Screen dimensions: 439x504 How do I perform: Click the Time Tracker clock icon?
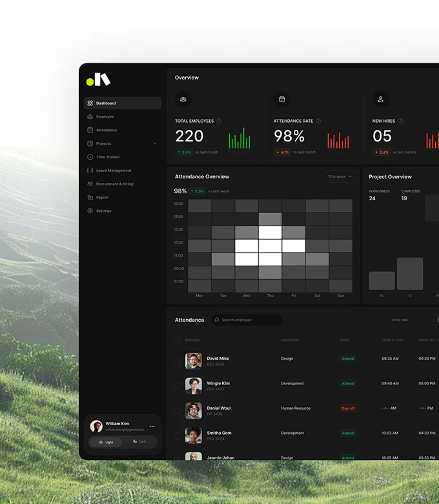click(90, 157)
